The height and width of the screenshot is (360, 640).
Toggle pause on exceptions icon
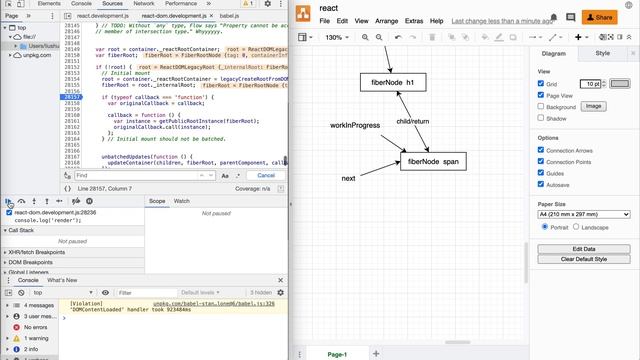89,201
